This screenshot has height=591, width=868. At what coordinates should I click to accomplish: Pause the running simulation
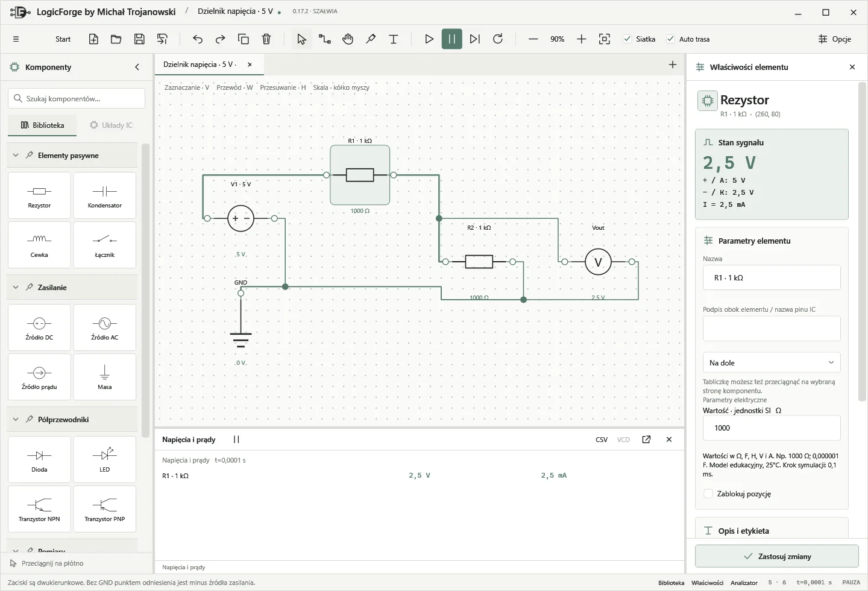pos(452,39)
